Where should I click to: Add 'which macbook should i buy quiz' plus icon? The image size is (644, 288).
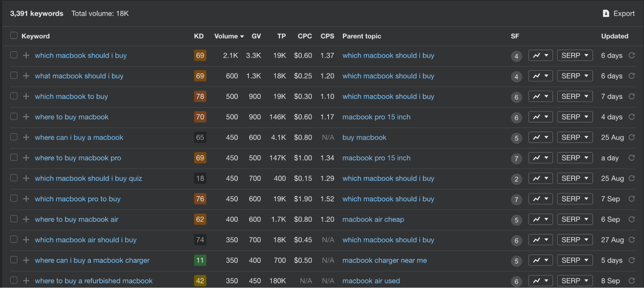[x=26, y=178]
